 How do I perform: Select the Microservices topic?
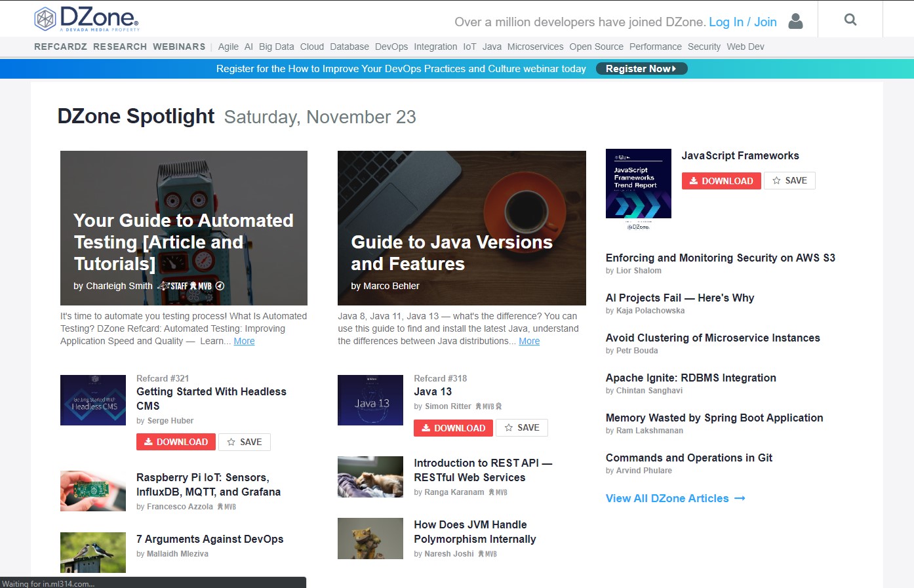535,47
